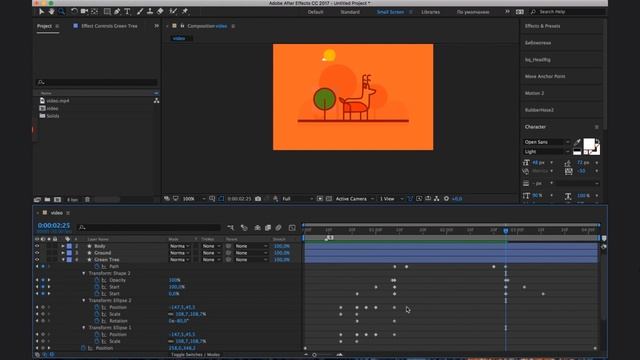Open the Graph Editor in timeline
Viewport: 640px width, 360px height.
click(292, 228)
